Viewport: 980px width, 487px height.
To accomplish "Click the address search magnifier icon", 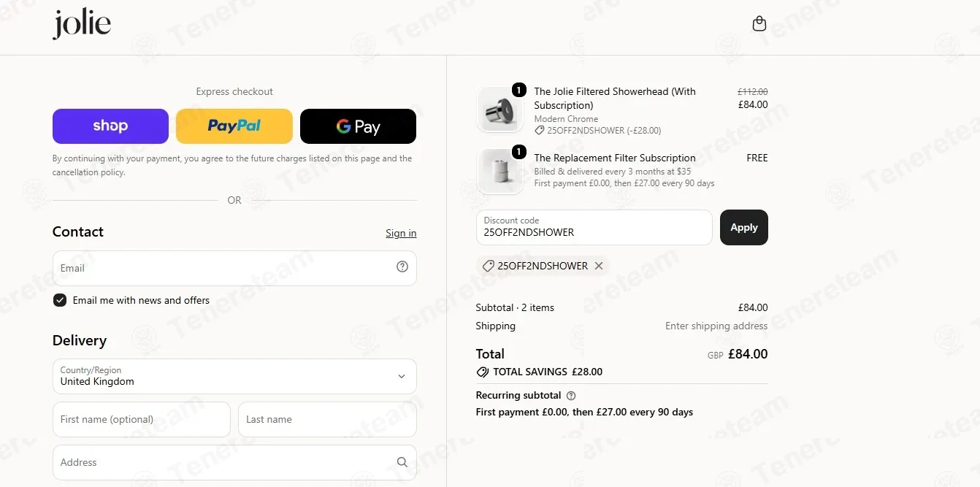I will 402,462.
